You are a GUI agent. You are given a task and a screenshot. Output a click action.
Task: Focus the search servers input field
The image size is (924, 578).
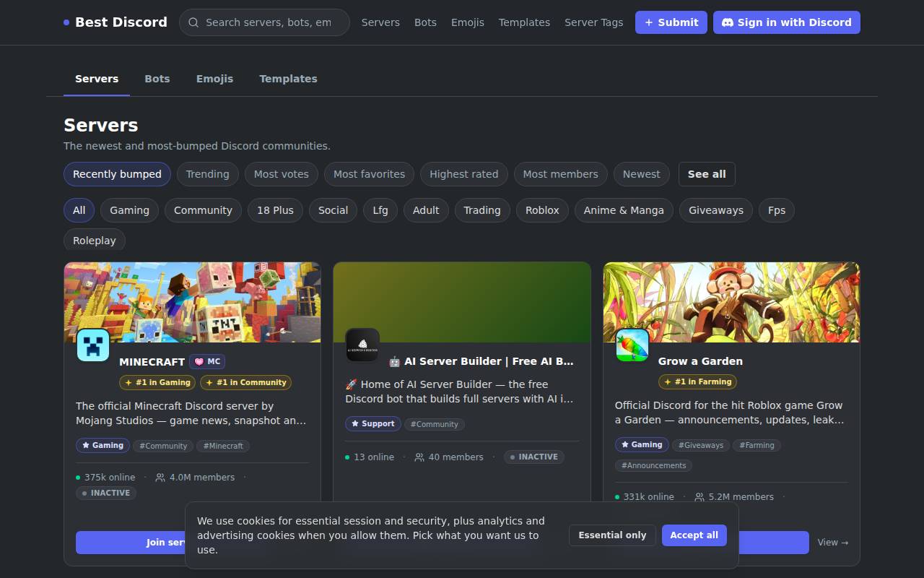(264, 22)
